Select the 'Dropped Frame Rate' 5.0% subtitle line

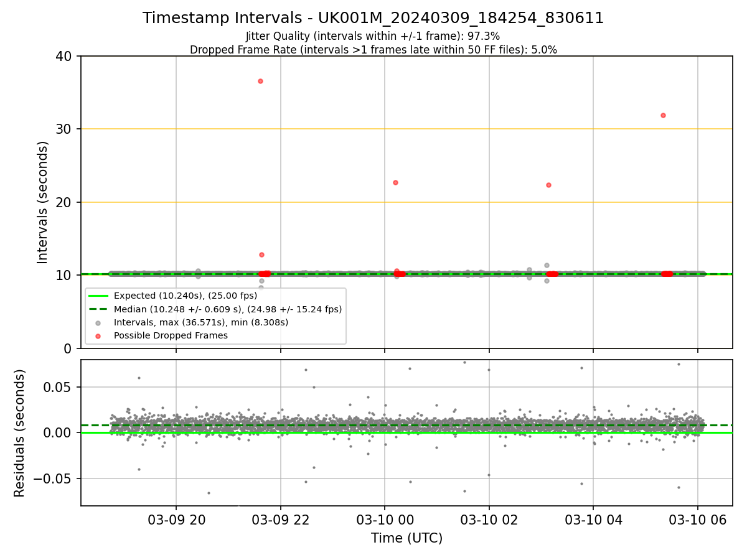(373, 50)
